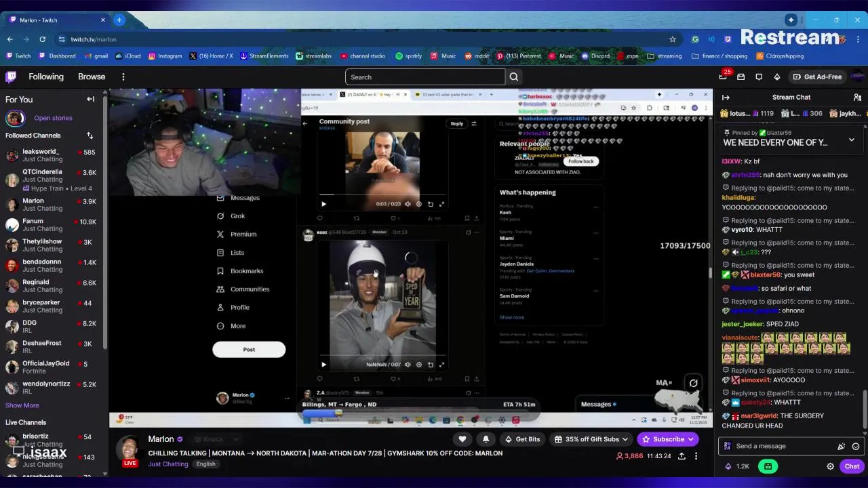868x488 pixels.
Task: Open Twitch notifications with red 25 badge
Action: pos(724,77)
